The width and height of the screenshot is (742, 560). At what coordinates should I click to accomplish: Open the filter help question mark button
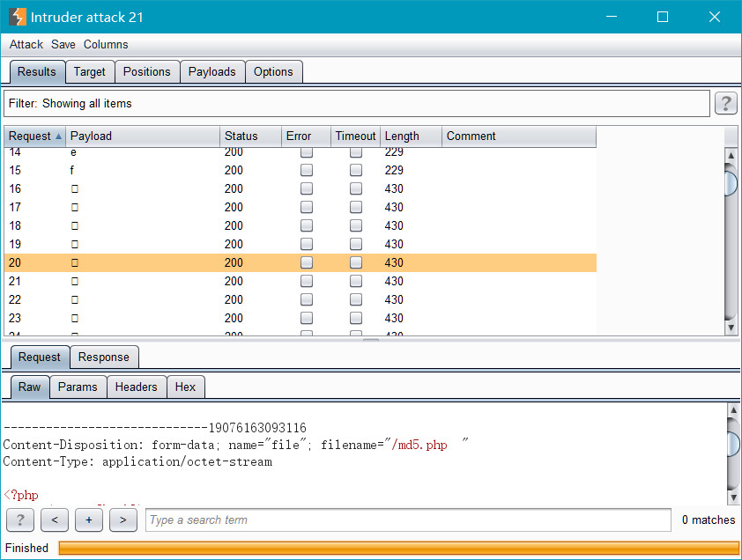725,103
